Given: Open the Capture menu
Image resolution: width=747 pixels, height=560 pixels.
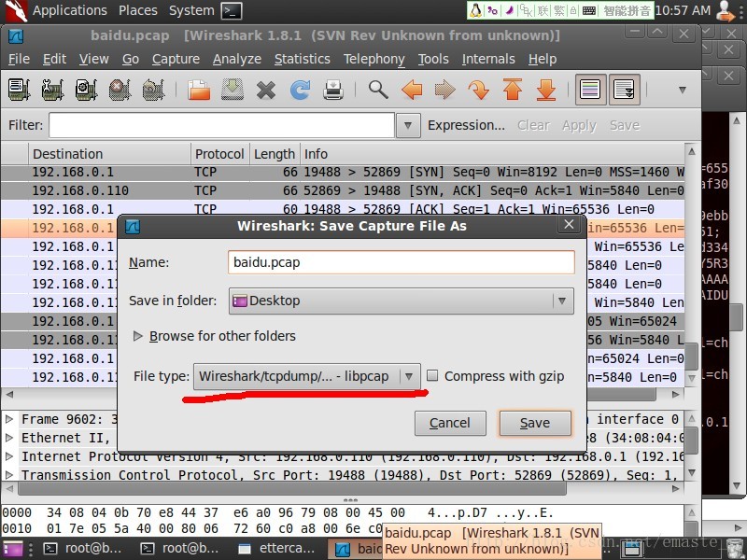Looking at the screenshot, I should [176, 59].
